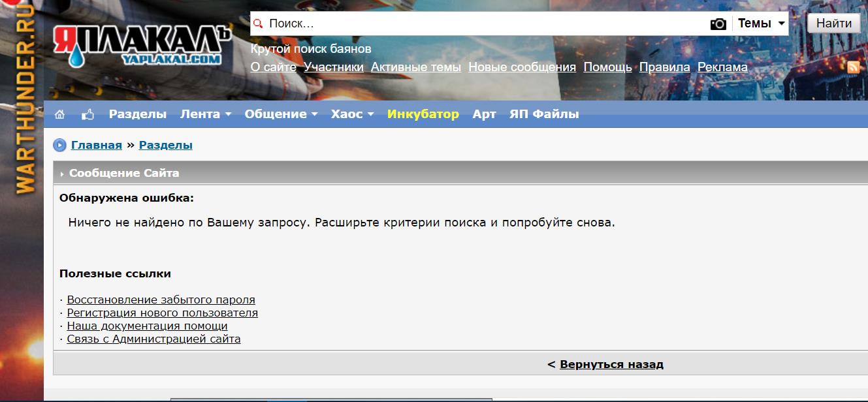
Task: Open the ЯП Файлы menu item
Action: click(544, 114)
